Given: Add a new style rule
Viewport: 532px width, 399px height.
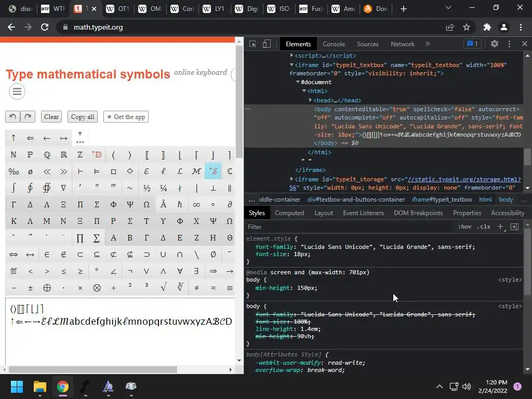Looking at the screenshot, I should point(500,227).
